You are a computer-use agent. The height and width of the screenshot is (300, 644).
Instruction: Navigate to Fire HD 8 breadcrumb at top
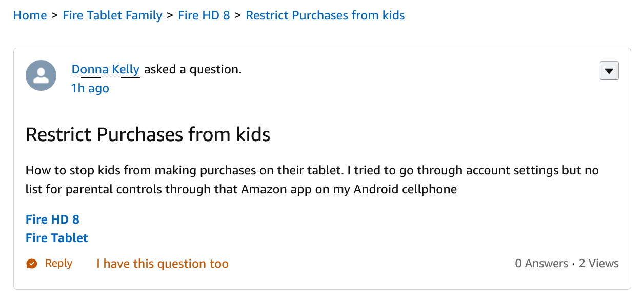[204, 15]
